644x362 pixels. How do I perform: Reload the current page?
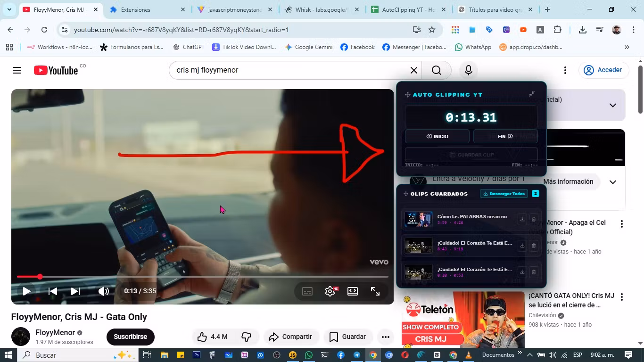(44, 30)
